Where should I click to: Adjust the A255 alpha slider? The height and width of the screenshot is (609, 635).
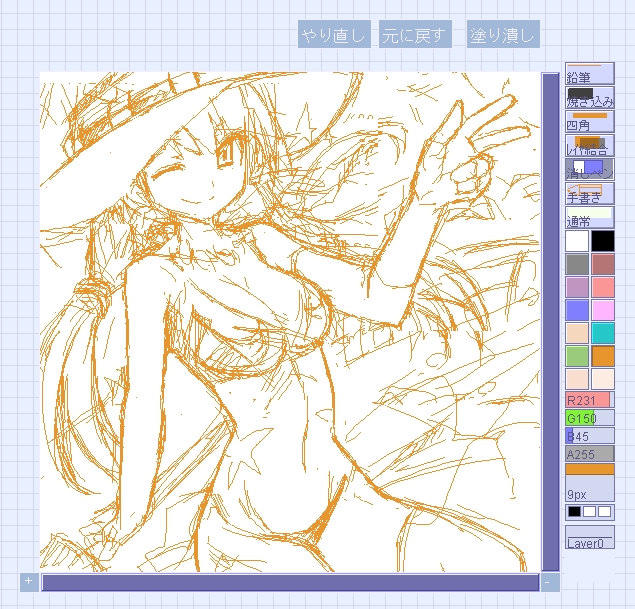[x=590, y=454]
